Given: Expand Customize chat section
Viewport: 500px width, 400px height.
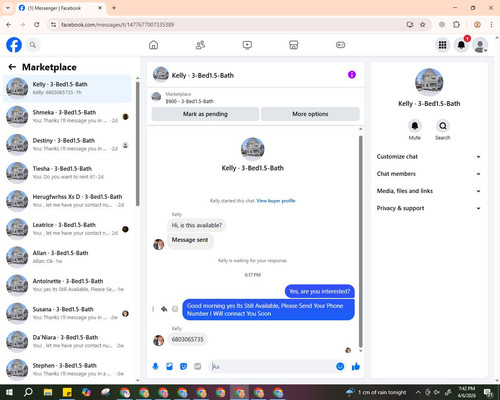Looking at the screenshot, I should point(429,157).
